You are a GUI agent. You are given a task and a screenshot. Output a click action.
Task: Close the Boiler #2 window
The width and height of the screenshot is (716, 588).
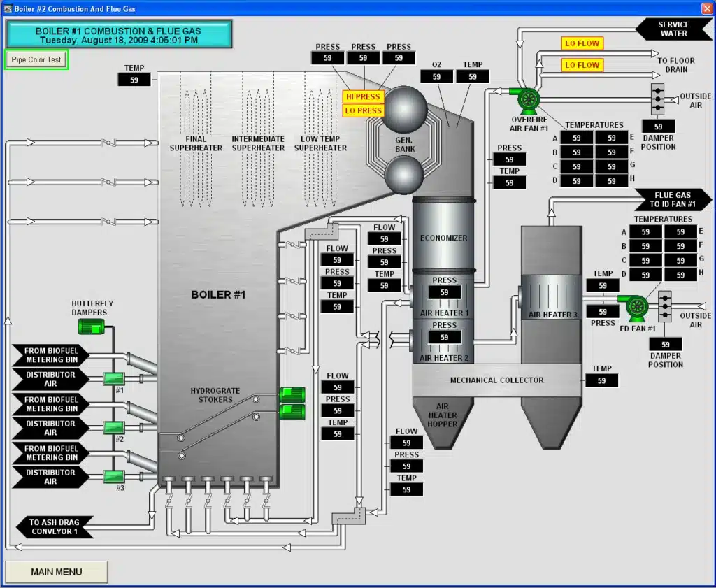pyautogui.click(x=706, y=8)
